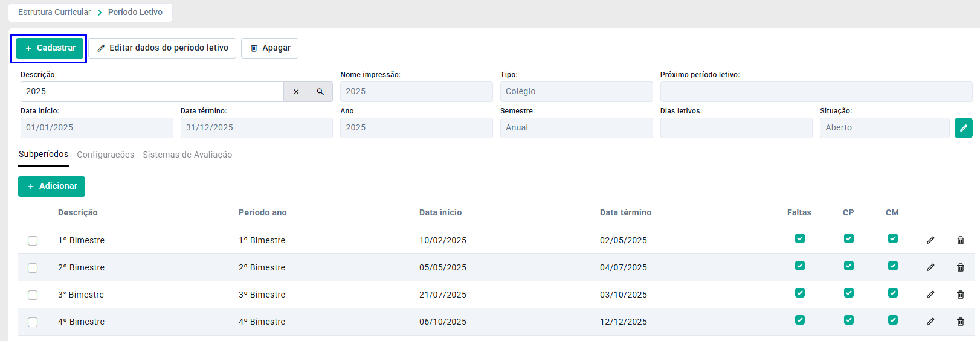Focus the Descrição input containing 2025
Image resolution: width=980 pixels, height=341 pixels.
pos(152,92)
